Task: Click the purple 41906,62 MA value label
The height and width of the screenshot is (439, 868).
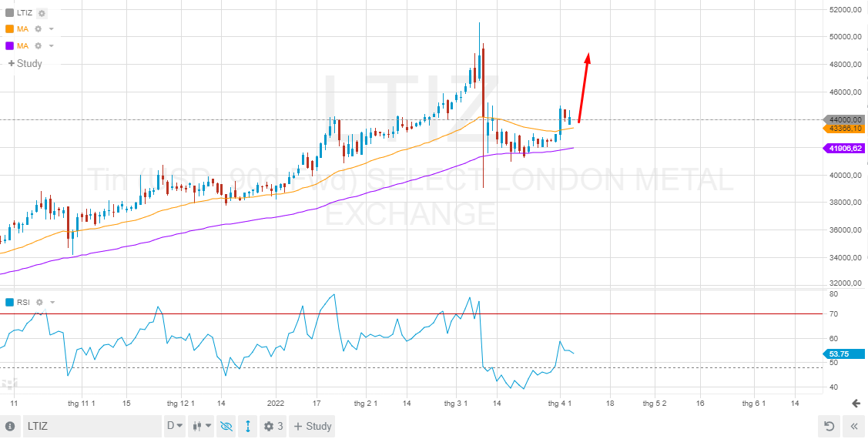Action: [844, 148]
